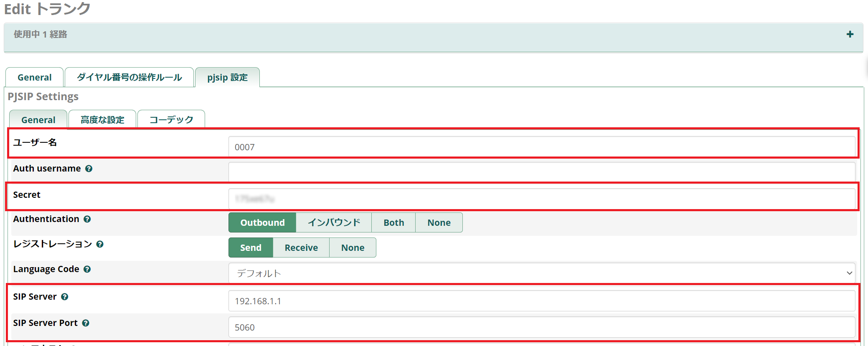Open the Language Code dropdown
The width and height of the screenshot is (868, 346).
coord(541,273)
